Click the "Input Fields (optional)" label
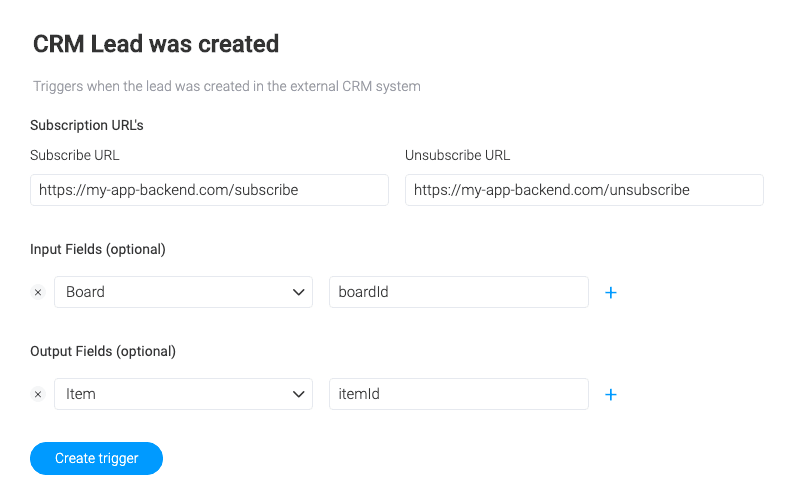The width and height of the screenshot is (791, 503). pyautogui.click(x=98, y=249)
